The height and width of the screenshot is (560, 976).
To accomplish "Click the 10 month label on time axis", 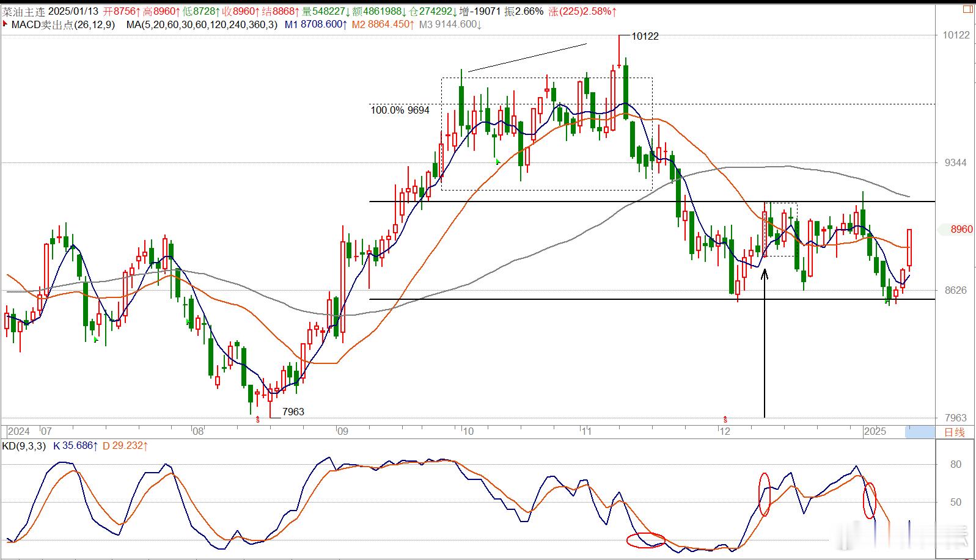I will [468, 432].
